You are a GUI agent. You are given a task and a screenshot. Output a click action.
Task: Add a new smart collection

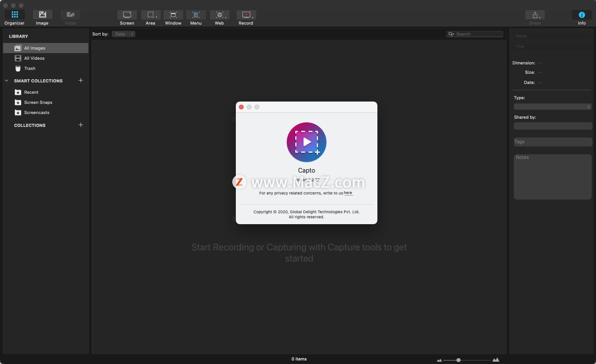(81, 80)
